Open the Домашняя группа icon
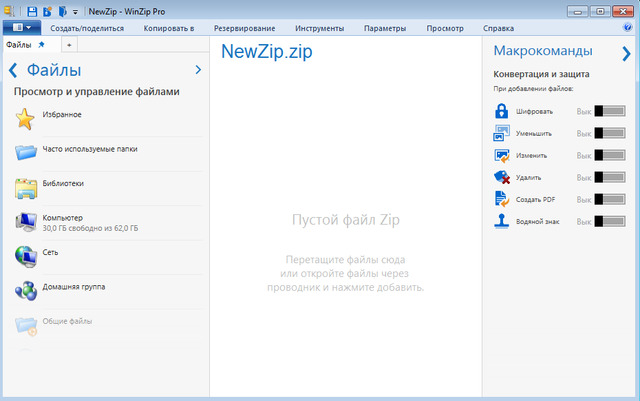Viewport: 640px width, 401px height. 26,291
